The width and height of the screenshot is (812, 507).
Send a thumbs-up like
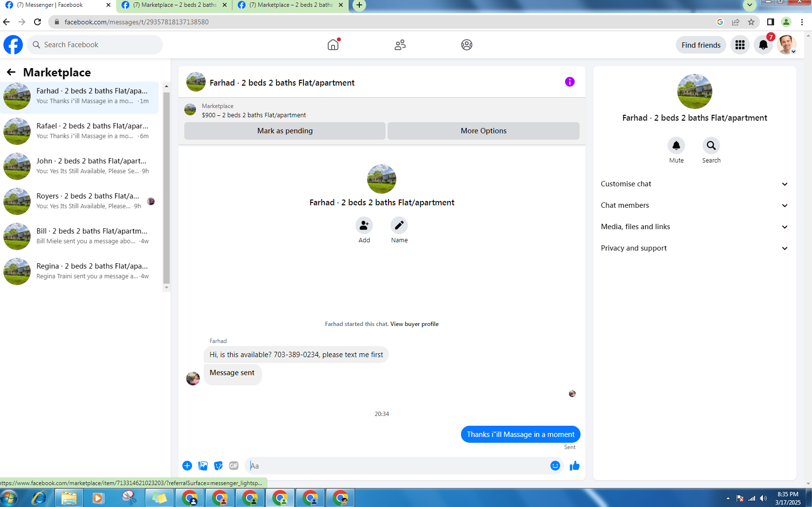pyautogui.click(x=575, y=466)
